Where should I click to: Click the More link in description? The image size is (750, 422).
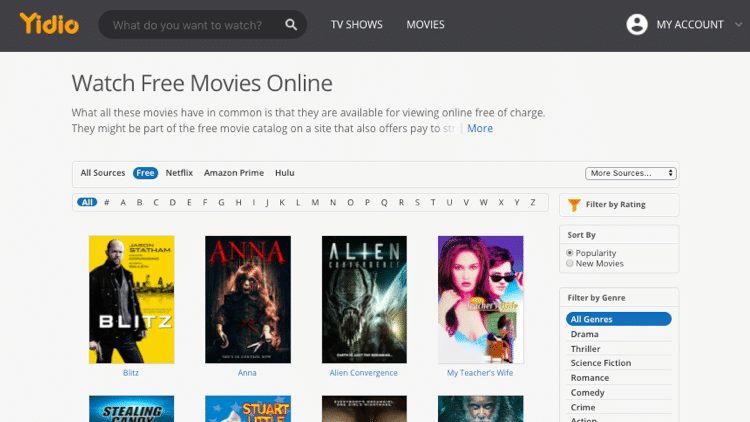pyautogui.click(x=480, y=128)
